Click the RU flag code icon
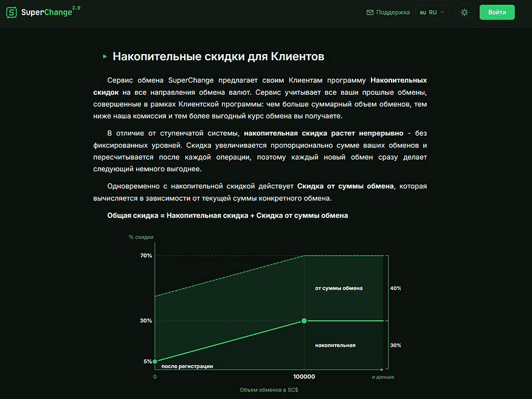 423,13
